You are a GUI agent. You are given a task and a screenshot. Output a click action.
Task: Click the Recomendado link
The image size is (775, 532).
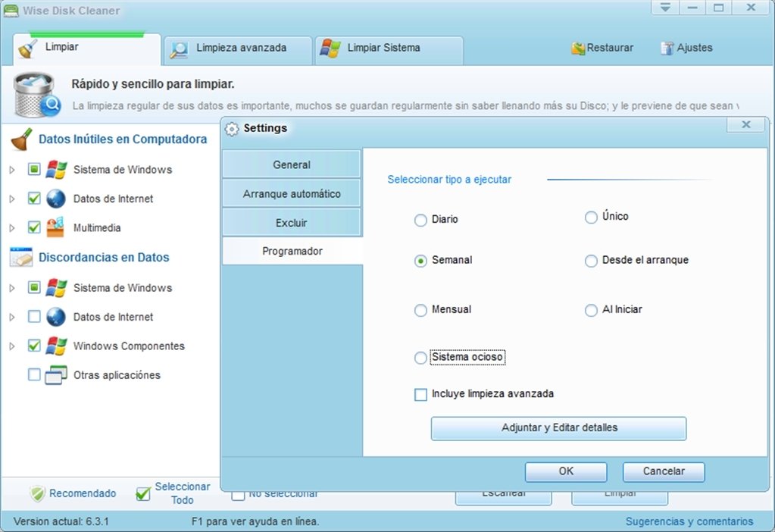83,493
